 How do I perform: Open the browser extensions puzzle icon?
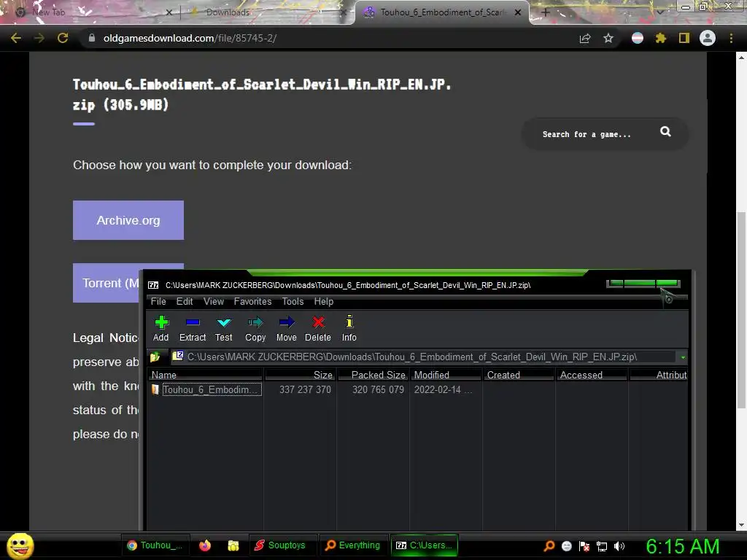[x=661, y=38]
